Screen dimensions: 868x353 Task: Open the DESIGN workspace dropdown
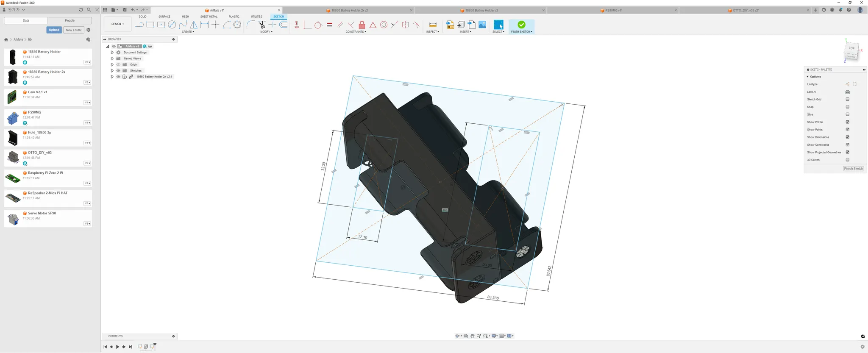coord(118,24)
